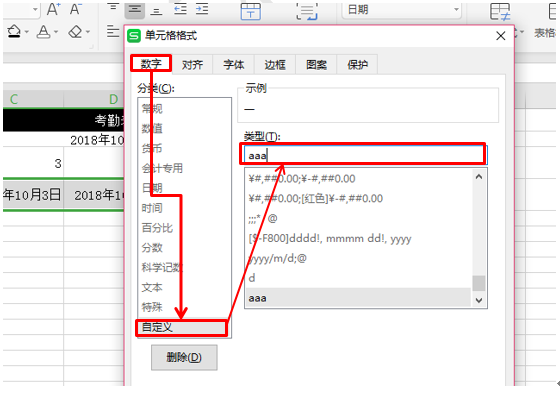Screen dimensions: 560x405
Task: Expand the fill color dropdown arrow
Action: point(27,32)
